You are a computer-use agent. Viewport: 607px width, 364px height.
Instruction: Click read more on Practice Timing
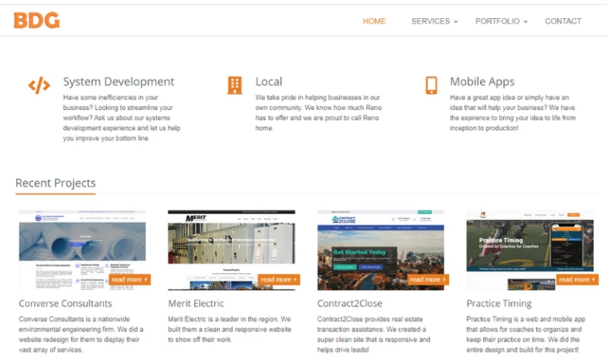tap(577, 280)
